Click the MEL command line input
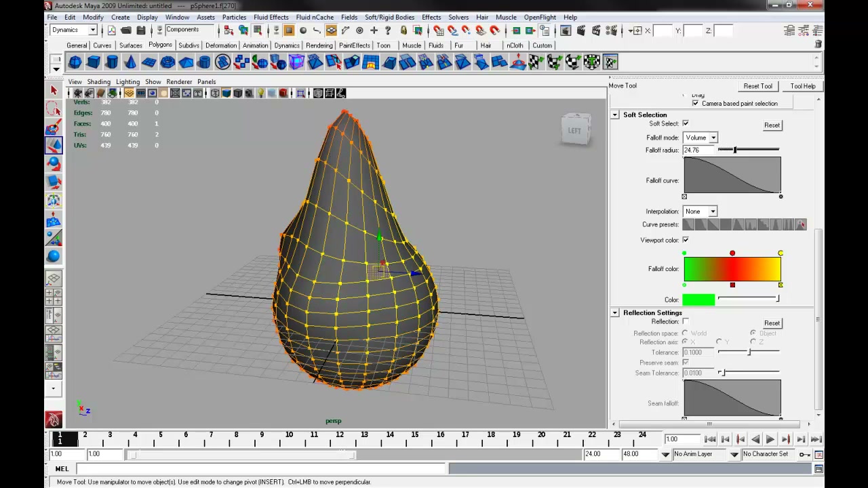The width and height of the screenshot is (868, 488). coord(261,469)
